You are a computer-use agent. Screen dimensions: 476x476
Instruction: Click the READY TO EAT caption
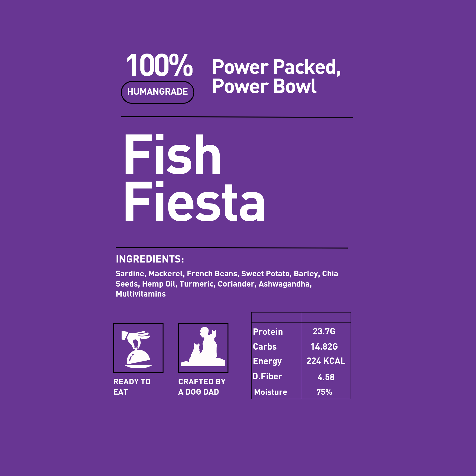132,387
